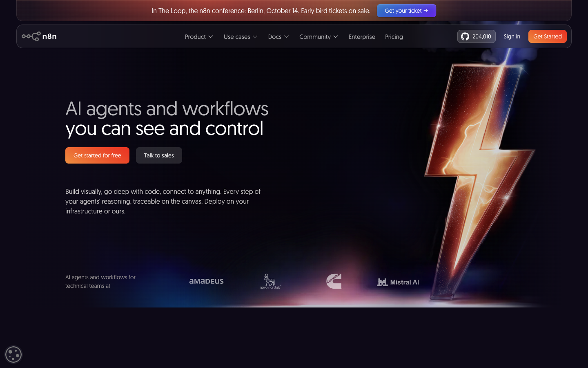This screenshot has width=588, height=368.
Task: Click the GitHub octocat icon
Action: click(x=465, y=36)
